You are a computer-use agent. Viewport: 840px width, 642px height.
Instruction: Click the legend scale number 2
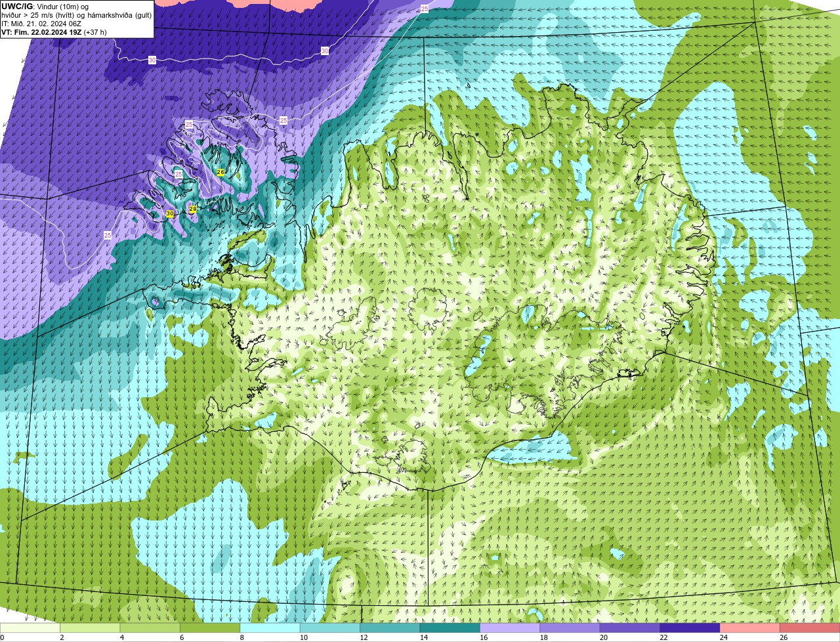coord(62,637)
